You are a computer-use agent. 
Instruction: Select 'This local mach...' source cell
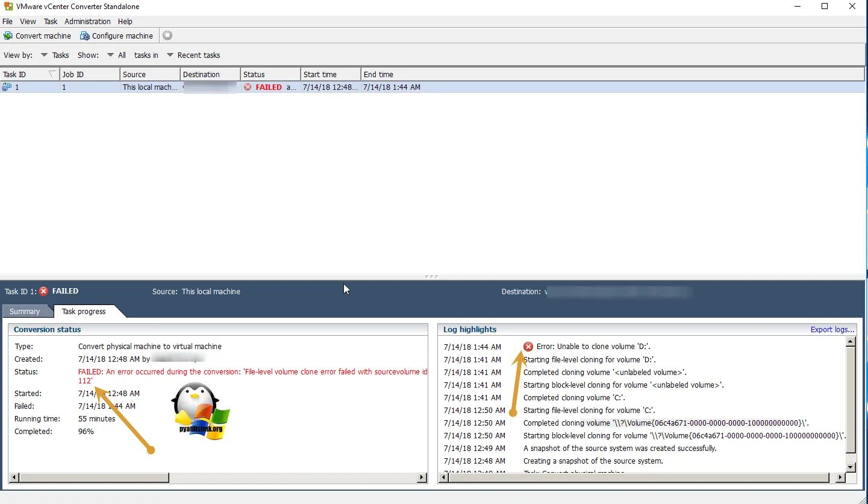(150, 87)
